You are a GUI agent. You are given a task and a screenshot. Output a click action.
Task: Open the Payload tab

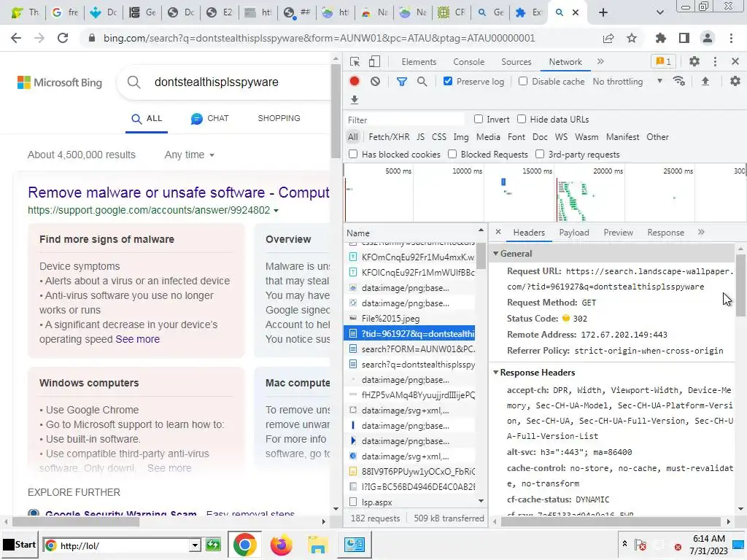click(x=573, y=233)
